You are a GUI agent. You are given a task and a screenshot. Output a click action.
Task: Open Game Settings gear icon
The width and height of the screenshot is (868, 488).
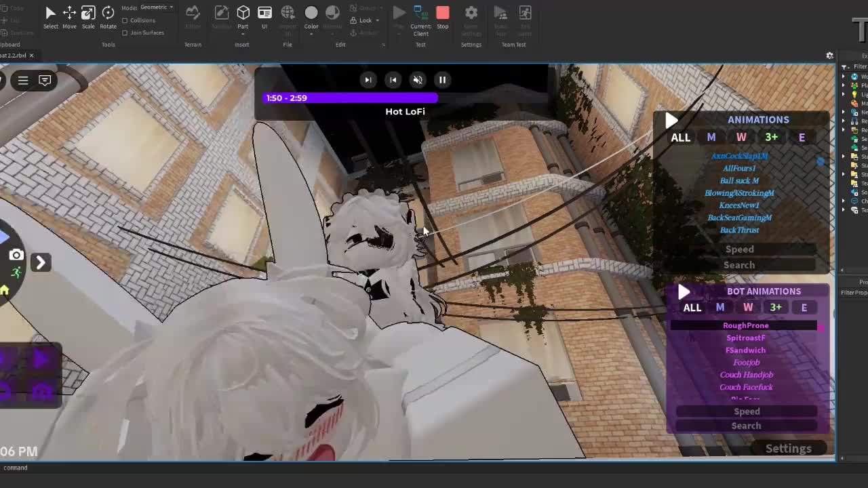click(471, 14)
